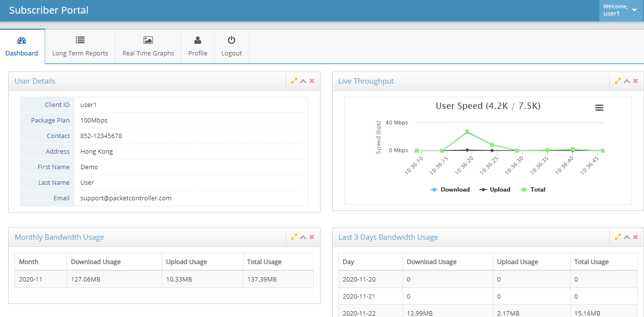Expand User Details panel to fullscreen
This screenshot has height=317, width=644.
[x=294, y=81]
